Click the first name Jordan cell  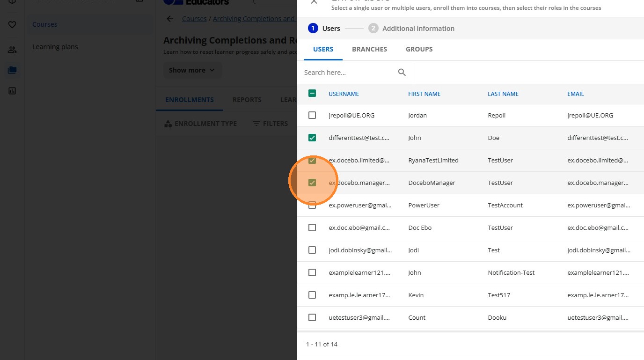click(x=417, y=115)
